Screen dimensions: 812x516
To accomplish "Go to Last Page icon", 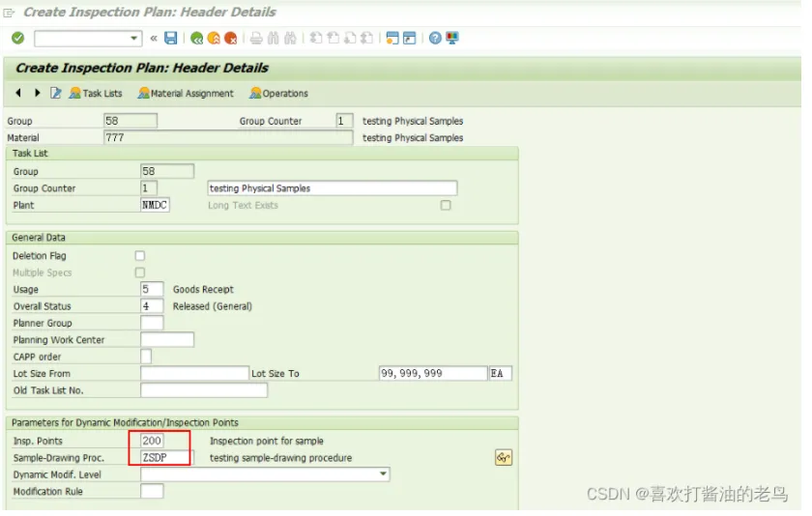I will [367, 39].
